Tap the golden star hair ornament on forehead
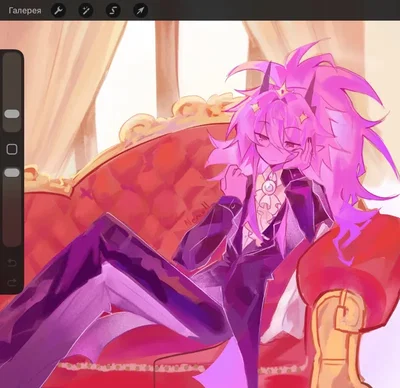 (283, 90)
